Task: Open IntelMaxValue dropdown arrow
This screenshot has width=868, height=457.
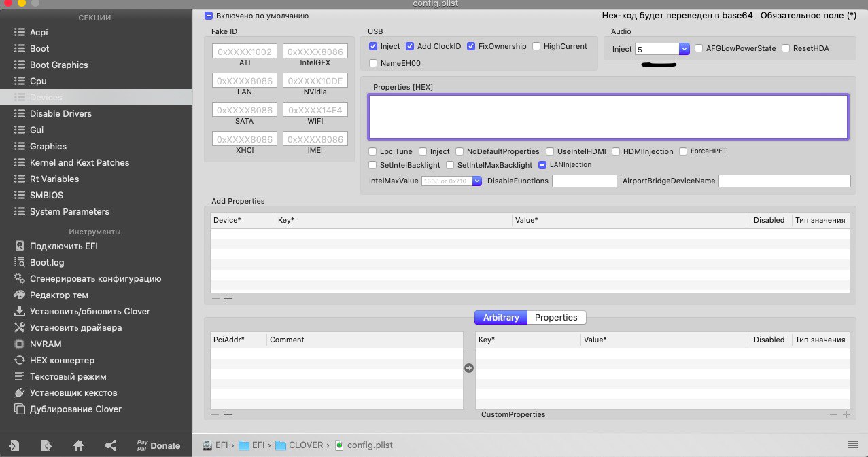Action: (477, 181)
